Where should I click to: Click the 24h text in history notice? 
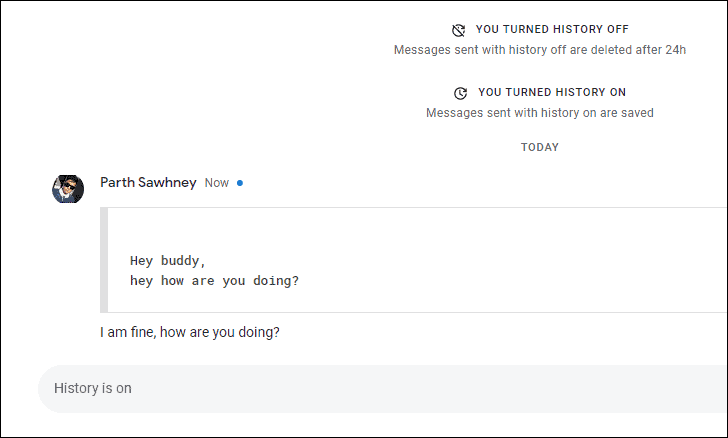(x=676, y=50)
